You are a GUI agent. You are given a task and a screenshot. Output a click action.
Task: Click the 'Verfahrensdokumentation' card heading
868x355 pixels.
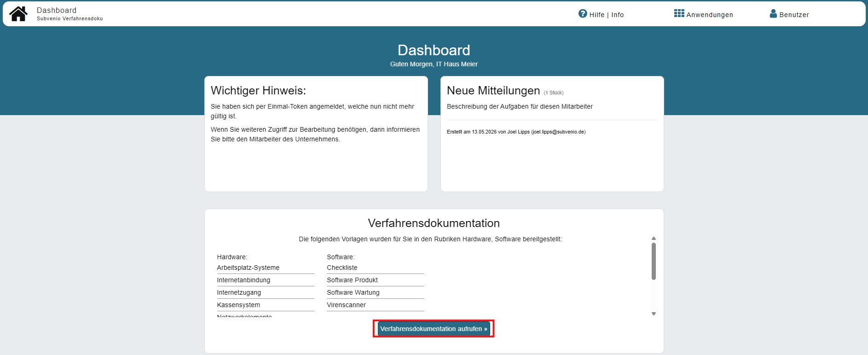pyautogui.click(x=434, y=223)
